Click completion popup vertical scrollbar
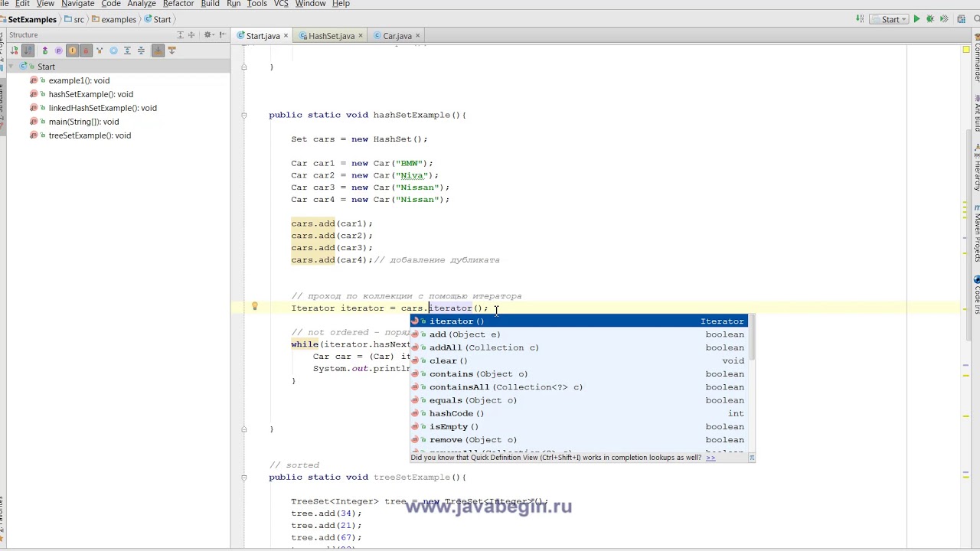980x551 pixels. coord(750,337)
